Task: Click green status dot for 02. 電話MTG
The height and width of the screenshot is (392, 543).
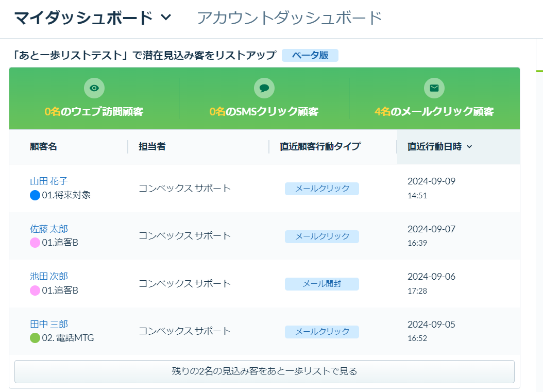Action: pyautogui.click(x=35, y=338)
